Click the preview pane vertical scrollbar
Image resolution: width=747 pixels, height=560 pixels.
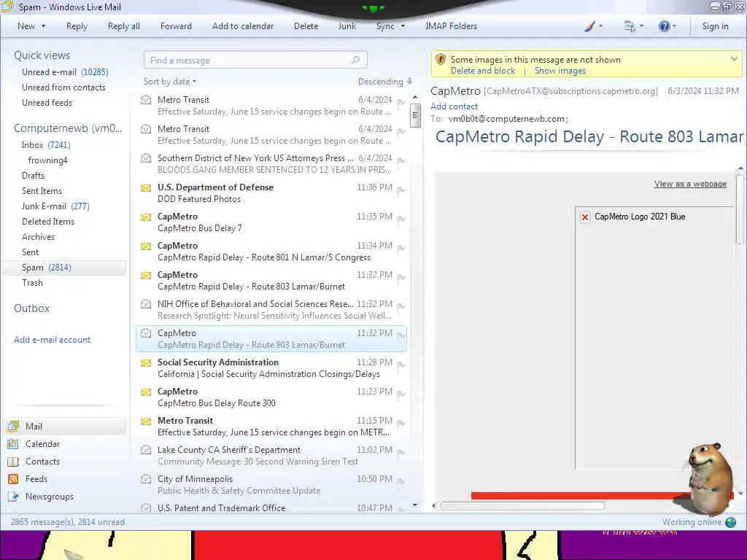click(x=740, y=210)
